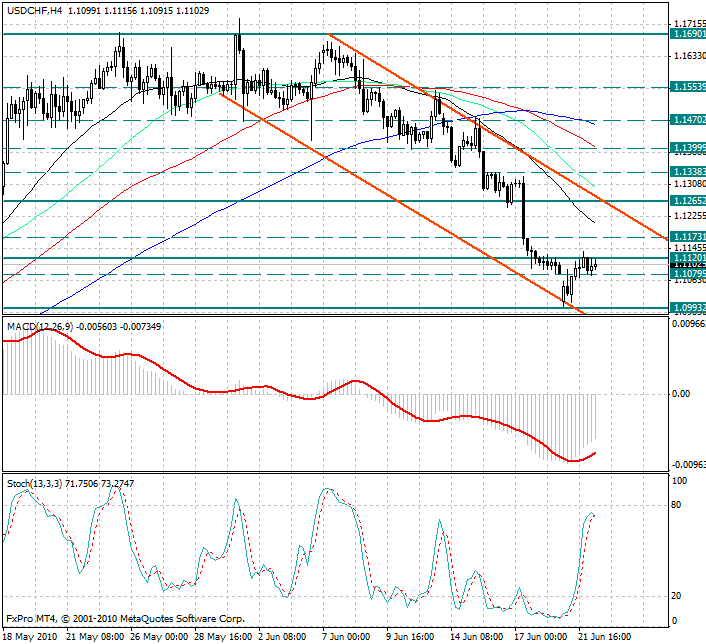Select the 1.1399 level price tag
706x644 pixels.
click(x=688, y=148)
